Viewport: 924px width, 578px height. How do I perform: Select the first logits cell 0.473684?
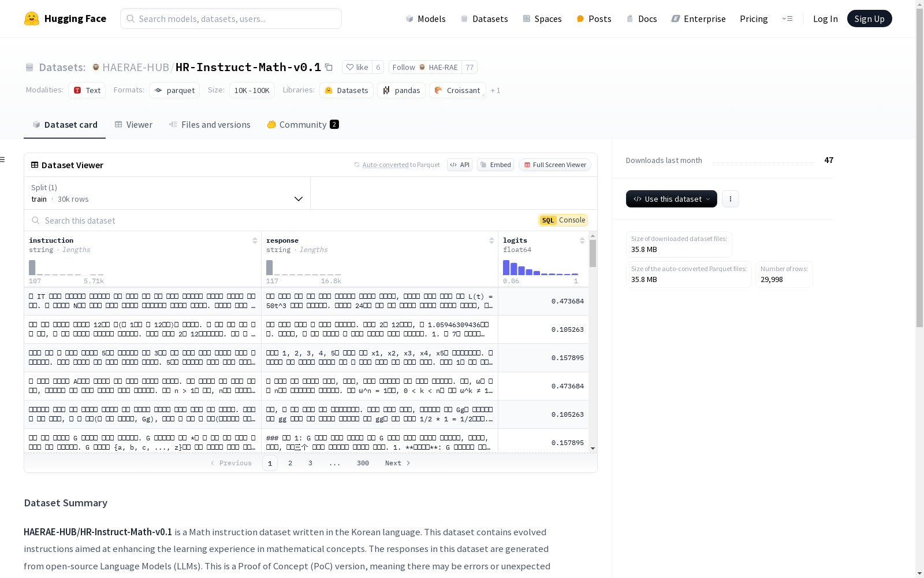tap(543, 301)
